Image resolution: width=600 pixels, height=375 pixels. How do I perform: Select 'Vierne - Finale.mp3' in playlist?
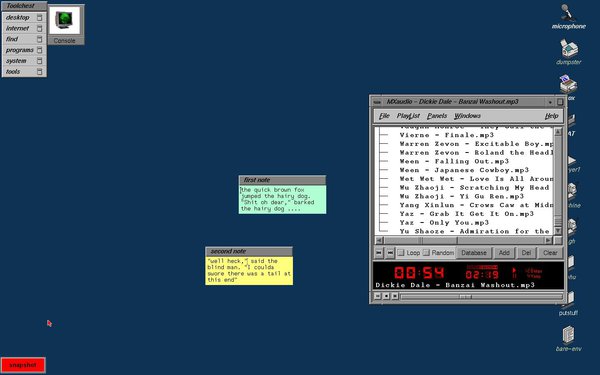click(x=447, y=135)
